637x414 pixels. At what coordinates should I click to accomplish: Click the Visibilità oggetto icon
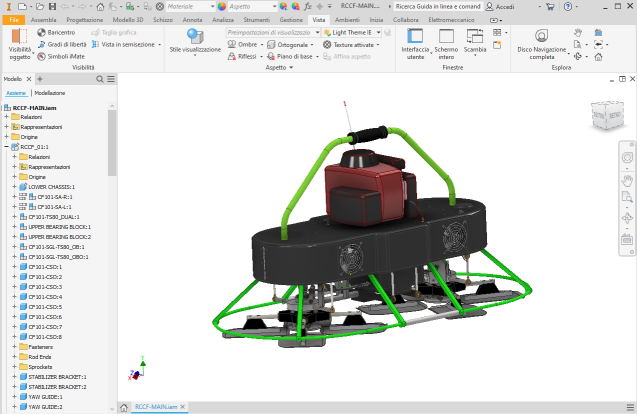20,38
